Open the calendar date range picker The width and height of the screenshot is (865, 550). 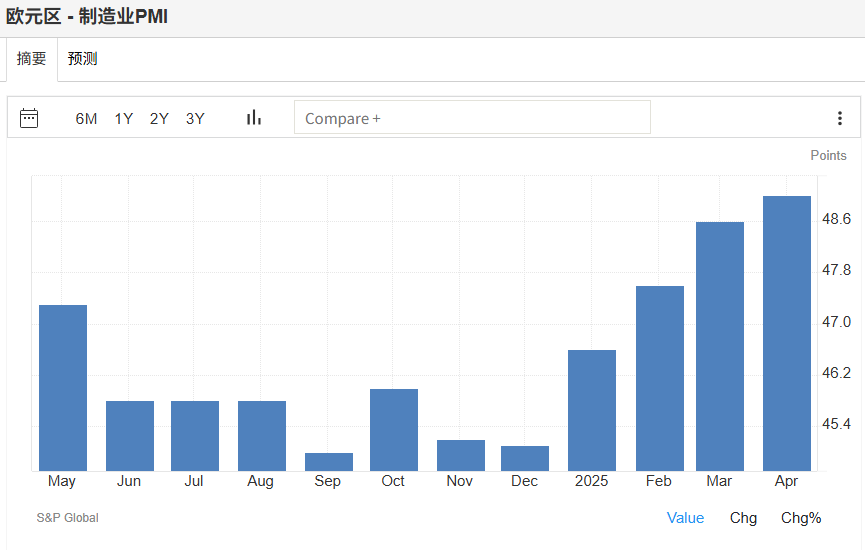[29, 118]
